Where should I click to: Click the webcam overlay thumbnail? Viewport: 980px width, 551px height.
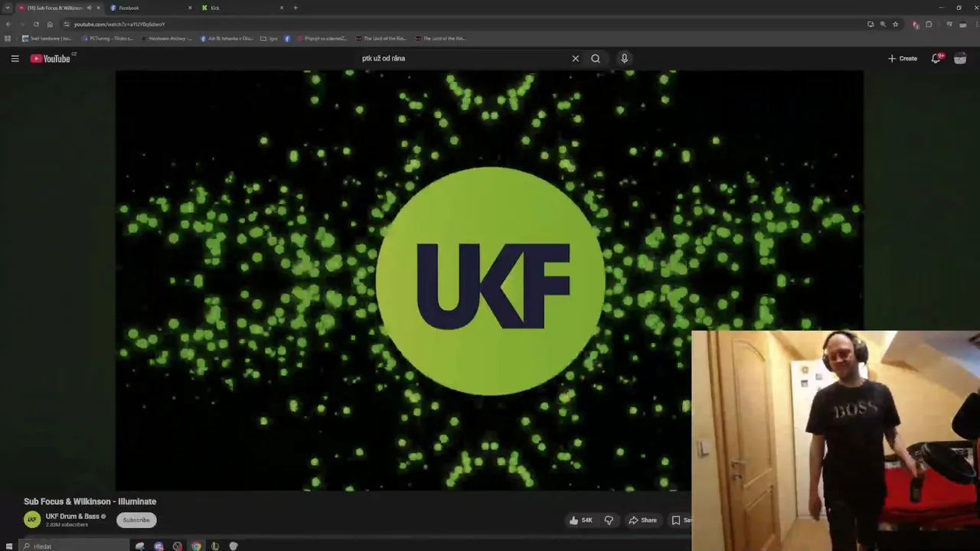835,441
